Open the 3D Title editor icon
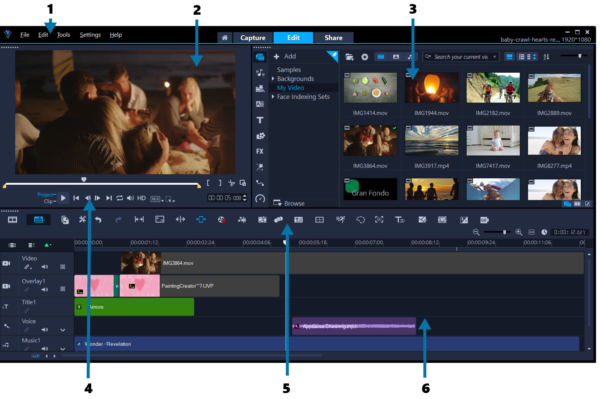The height and width of the screenshot is (399, 600). [399, 220]
